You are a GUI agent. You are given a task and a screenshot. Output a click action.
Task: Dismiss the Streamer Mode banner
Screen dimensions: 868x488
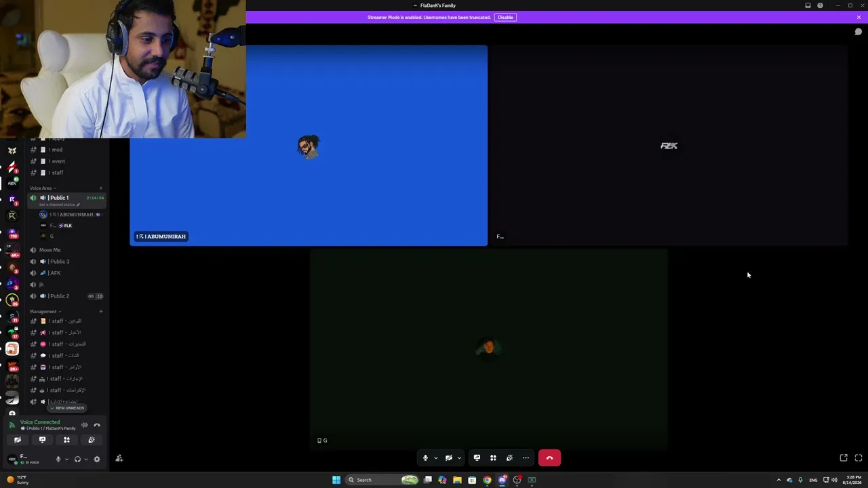[859, 17]
